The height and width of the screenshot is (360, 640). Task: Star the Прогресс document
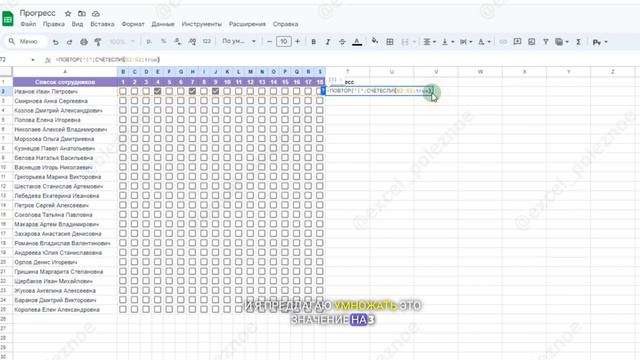coord(68,13)
